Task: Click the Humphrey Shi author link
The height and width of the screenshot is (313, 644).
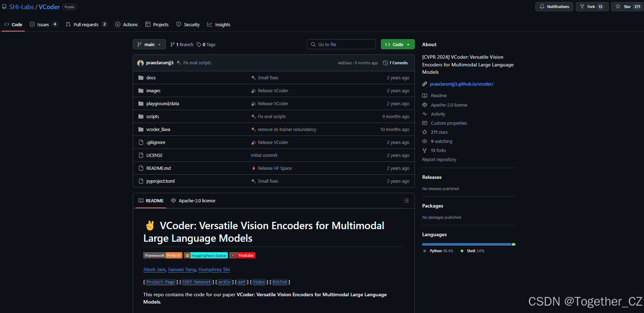Action: pyautogui.click(x=214, y=269)
